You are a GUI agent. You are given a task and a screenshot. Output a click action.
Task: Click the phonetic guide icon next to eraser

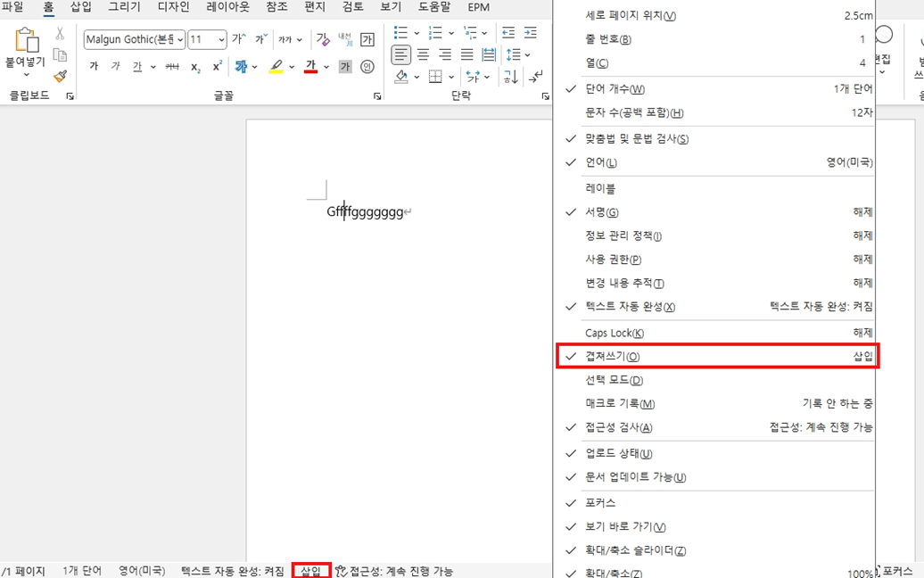pyautogui.click(x=345, y=39)
